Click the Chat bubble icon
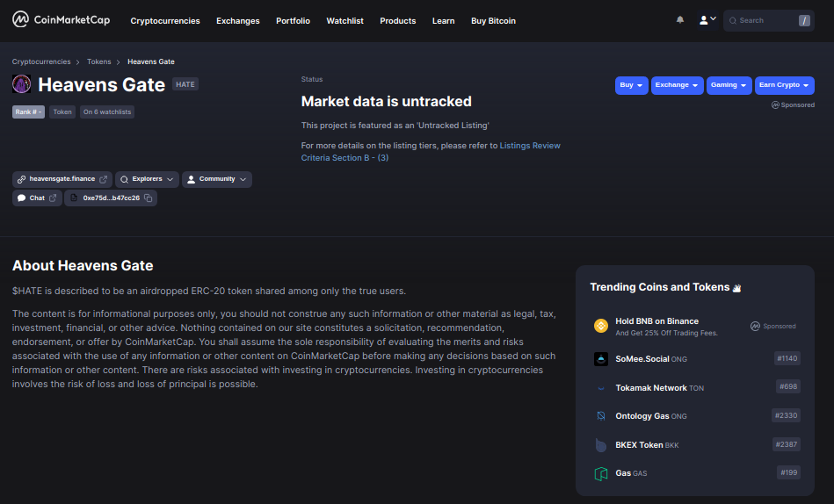The width and height of the screenshot is (834, 504). pos(21,198)
